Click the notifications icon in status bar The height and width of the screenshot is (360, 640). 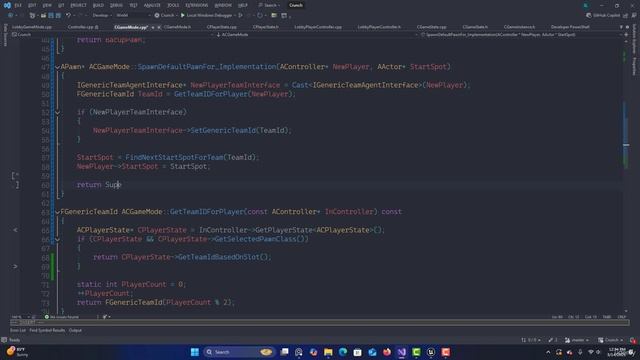632,340
